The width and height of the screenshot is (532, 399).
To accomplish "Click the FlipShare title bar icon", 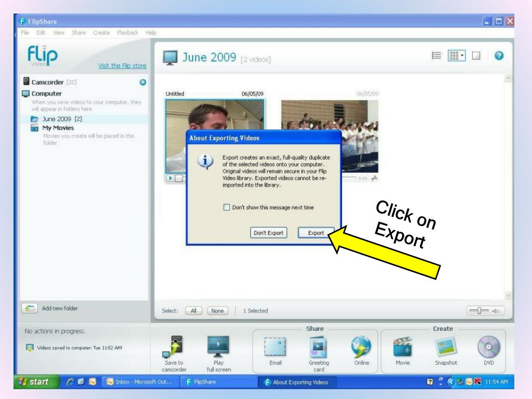I will (x=22, y=21).
